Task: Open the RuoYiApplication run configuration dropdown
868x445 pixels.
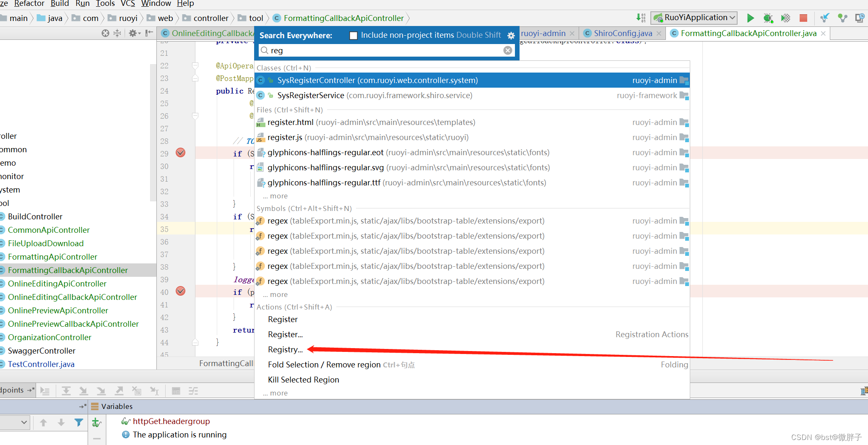Action: point(694,18)
